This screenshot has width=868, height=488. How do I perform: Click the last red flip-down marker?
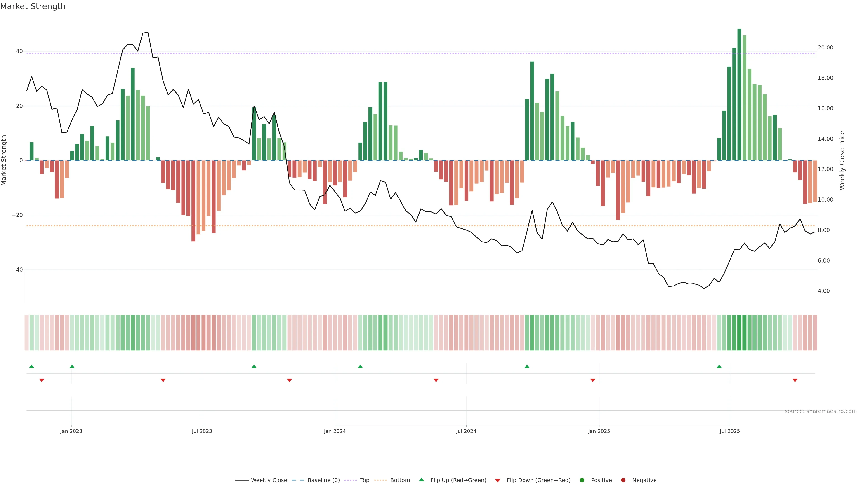[795, 380]
